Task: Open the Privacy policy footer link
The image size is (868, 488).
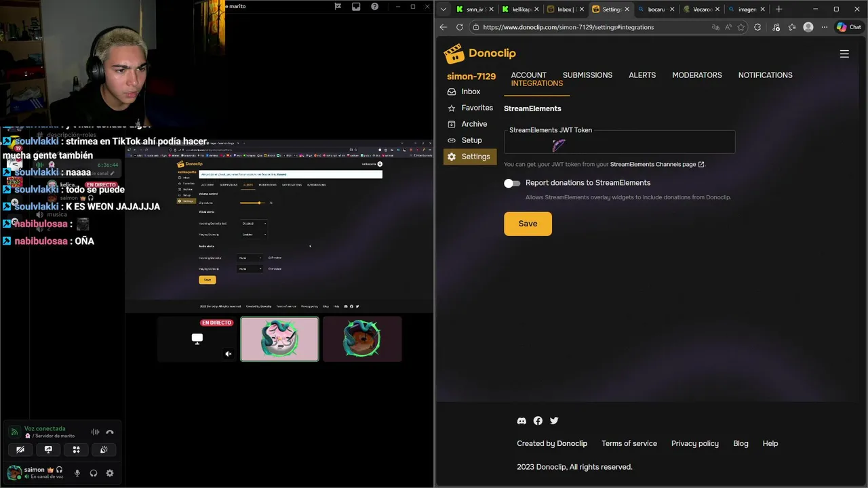Action: coord(694,443)
